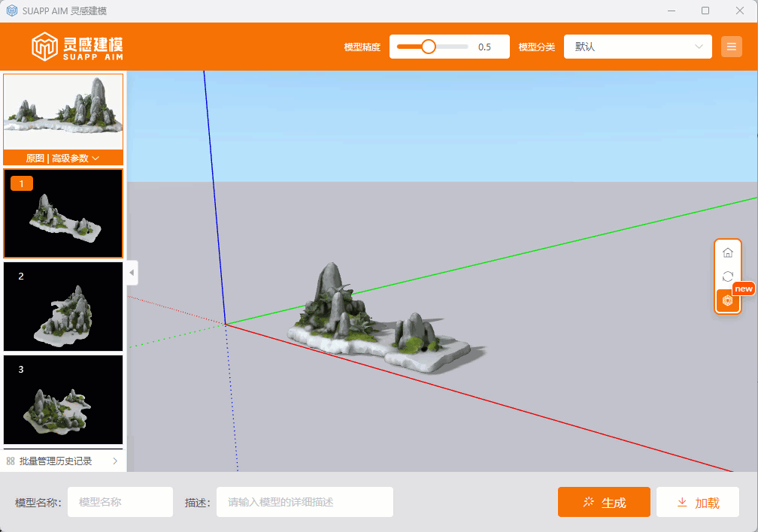The height and width of the screenshot is (532, 758).
Task: Select generated model thumbnail 3
Action: [63, 400]
